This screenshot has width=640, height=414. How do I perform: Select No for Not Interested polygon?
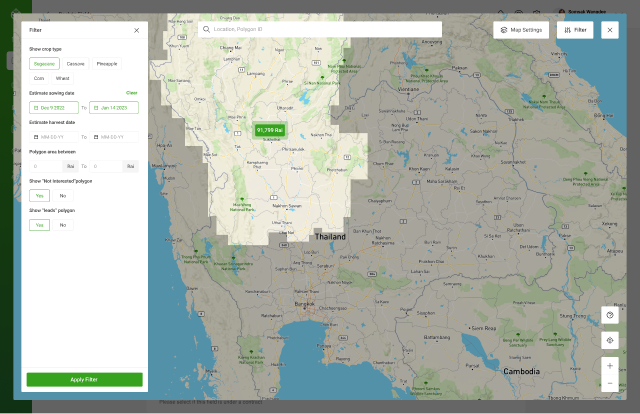pyautogui.click(x=63, y=196)
